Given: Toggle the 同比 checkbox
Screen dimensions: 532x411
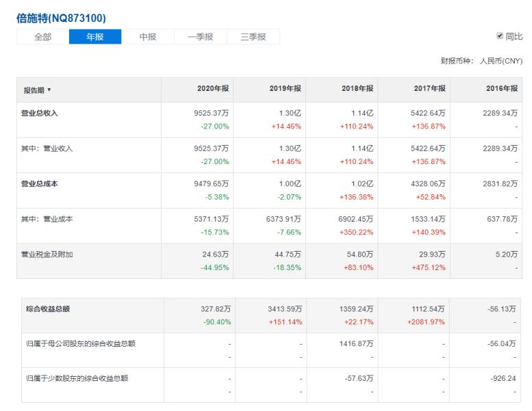Looking at the screenshot, I should pyautogui.click(x=499, y=36).
